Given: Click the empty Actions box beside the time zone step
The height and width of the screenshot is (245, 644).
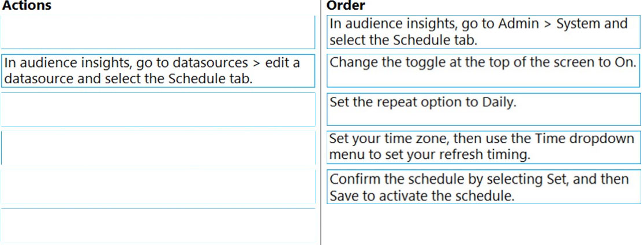Looking at the screenshot, I should click(158, 148).
